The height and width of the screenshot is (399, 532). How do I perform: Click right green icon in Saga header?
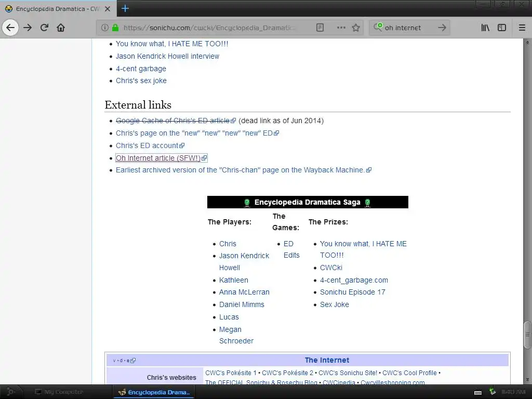point(367,203)
